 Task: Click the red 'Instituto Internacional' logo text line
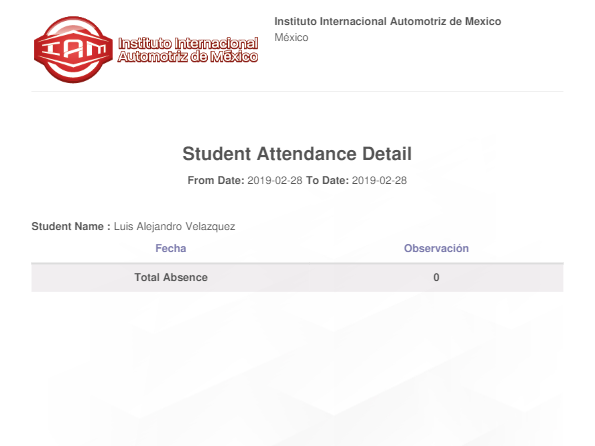click(188, 43)
